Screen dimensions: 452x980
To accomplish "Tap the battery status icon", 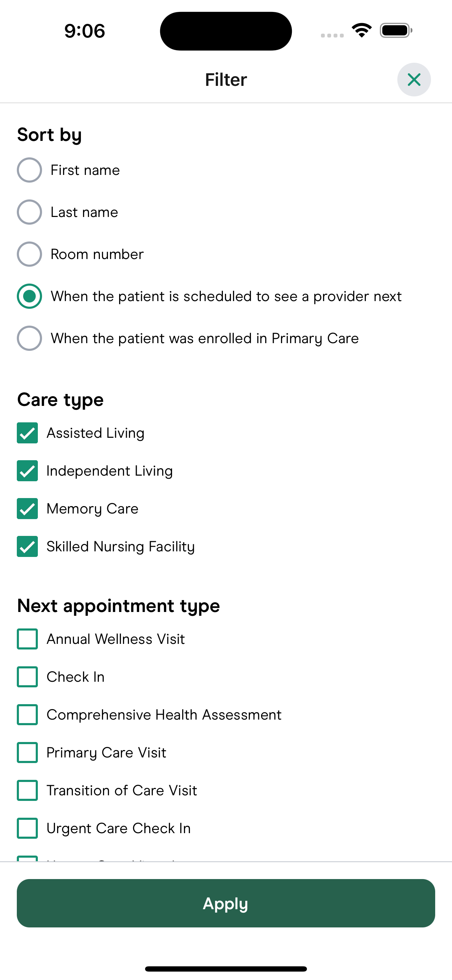I will 396,30.
